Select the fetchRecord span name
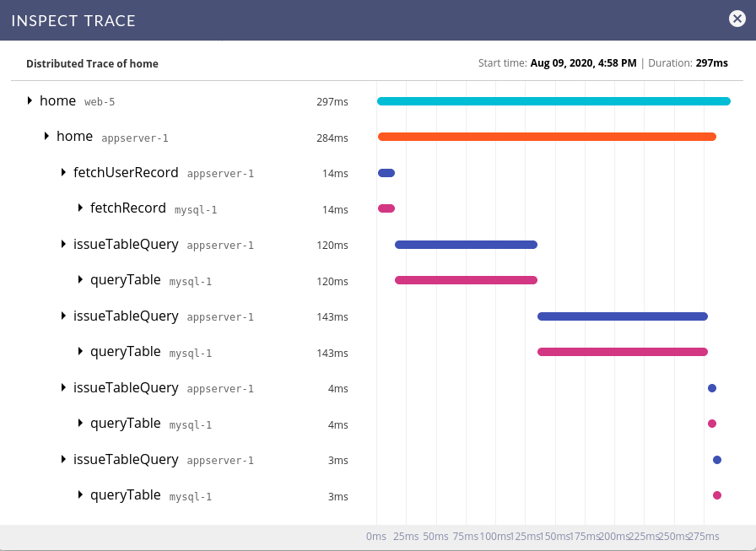The height and width of the screenshot is (551, 756). click(127, 208)
